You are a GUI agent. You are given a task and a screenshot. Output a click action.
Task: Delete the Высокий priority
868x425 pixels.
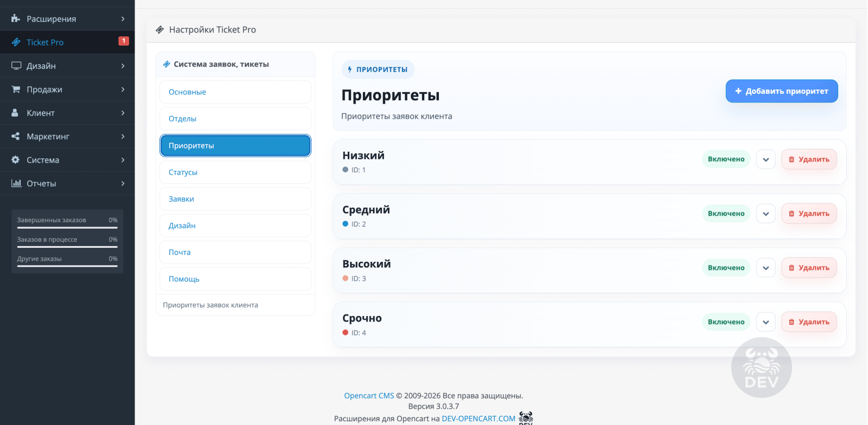(x=809, y=268)
